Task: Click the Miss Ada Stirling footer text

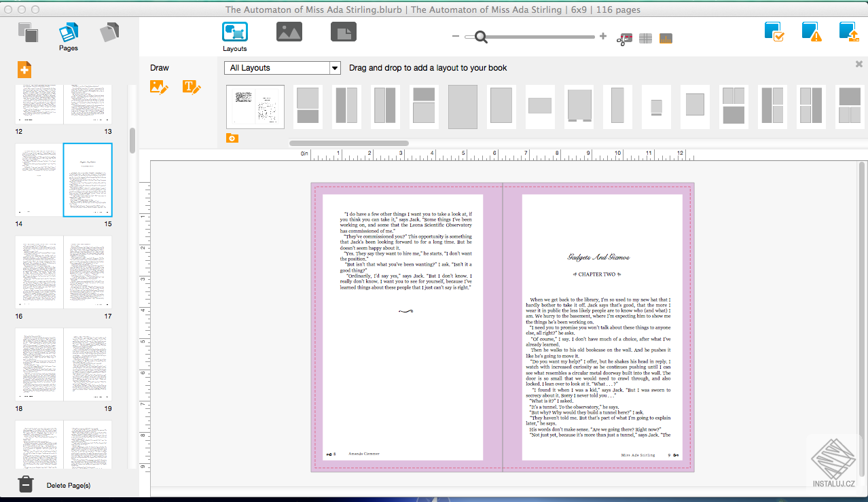Action: point(638,455)
